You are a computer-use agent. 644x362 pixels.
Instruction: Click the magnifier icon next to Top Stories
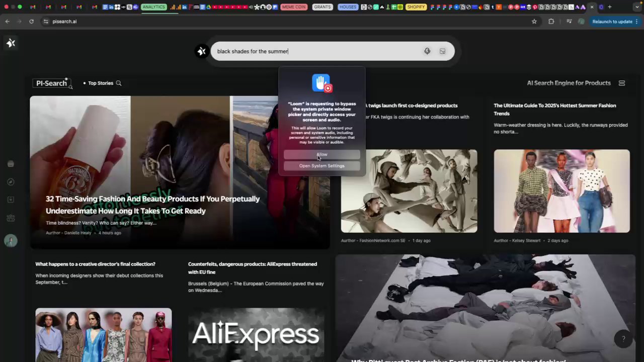[x=119, y=83]
